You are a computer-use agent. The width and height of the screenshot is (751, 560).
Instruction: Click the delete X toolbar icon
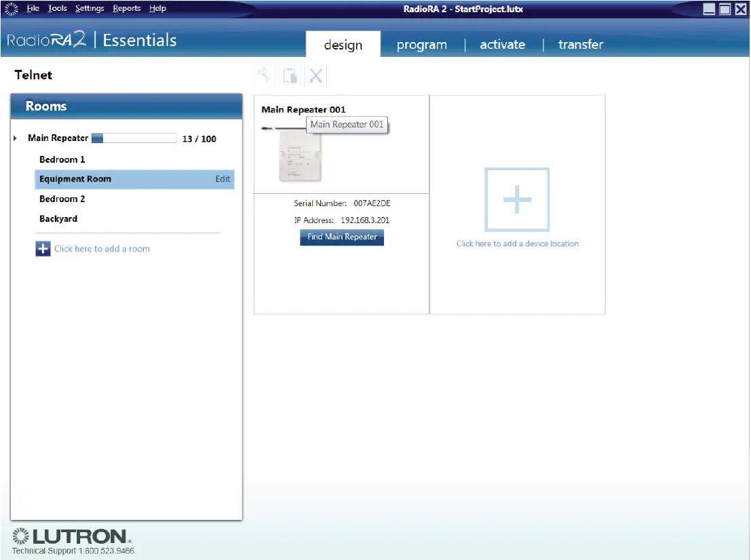(x=315, y=75)
